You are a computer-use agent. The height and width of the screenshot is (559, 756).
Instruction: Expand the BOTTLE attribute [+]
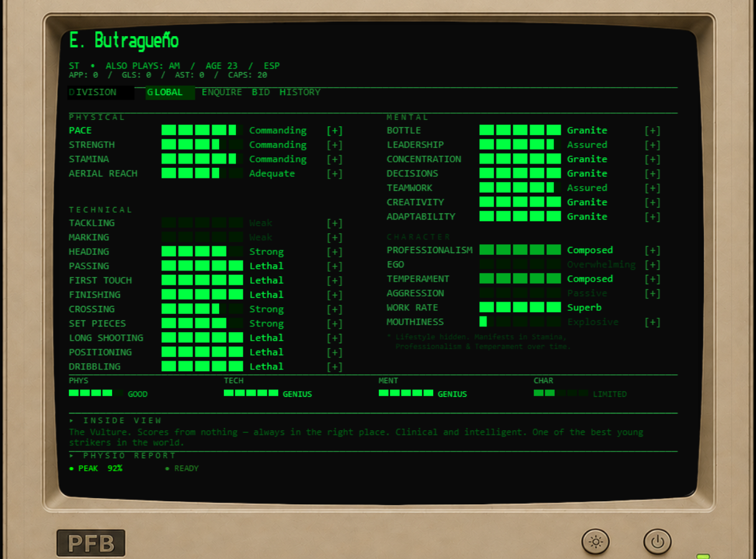point(652,131)
